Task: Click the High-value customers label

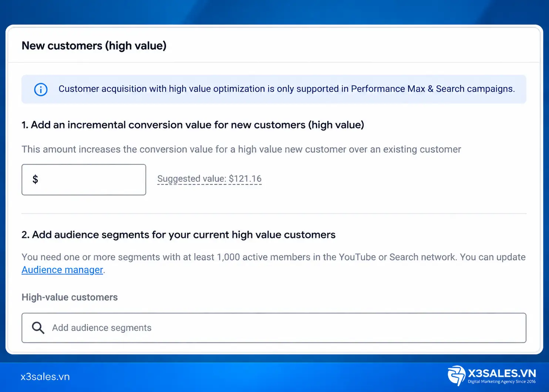Action: (x=70, y=297)
